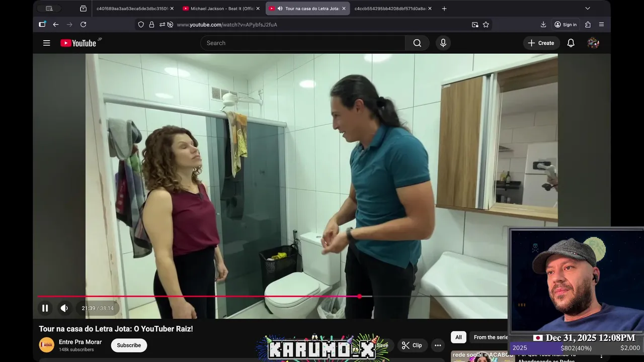Go forward in browser history
The image size is (644, 362).
coord(69,25)
